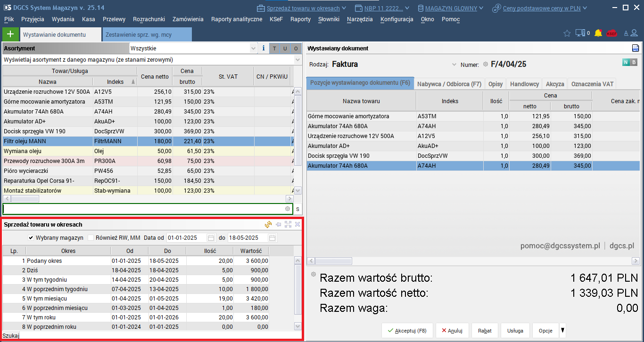The height and width of the screenshot is (342, 644).
Task: Expand the Rodzaj Faktura dropdown arrow
Action: tap(454, 65)
